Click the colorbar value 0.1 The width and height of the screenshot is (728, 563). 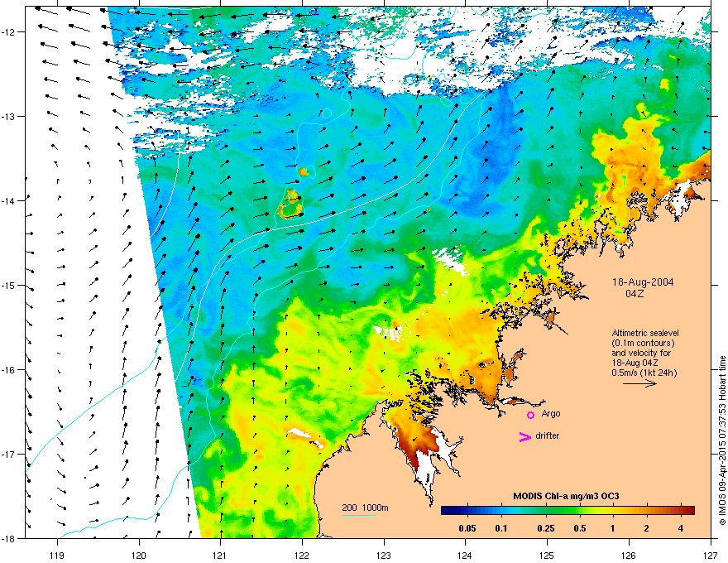click(x=501, y=528)
